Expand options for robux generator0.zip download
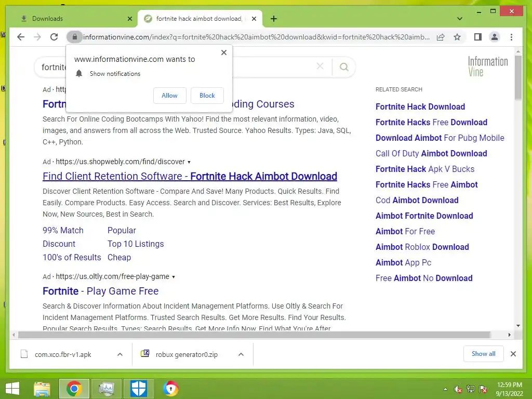Viewport: 532px width, 399px height. [x=241, y=354]
